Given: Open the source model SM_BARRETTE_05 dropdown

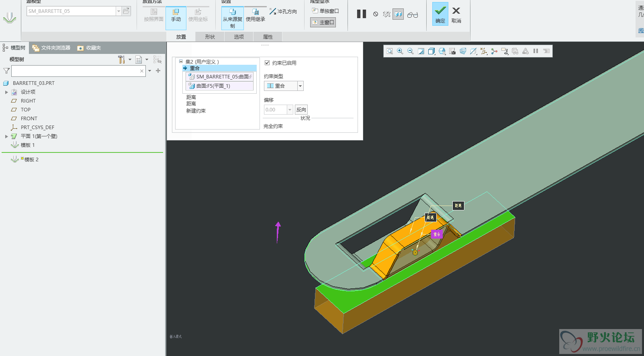Looking at the screenshot, I should (119, 11).
